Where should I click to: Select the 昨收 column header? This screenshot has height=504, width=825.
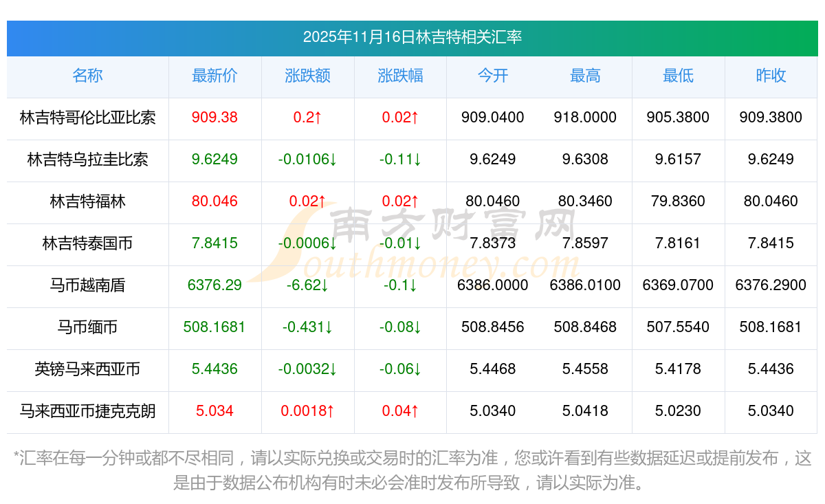tap(771, 76)
